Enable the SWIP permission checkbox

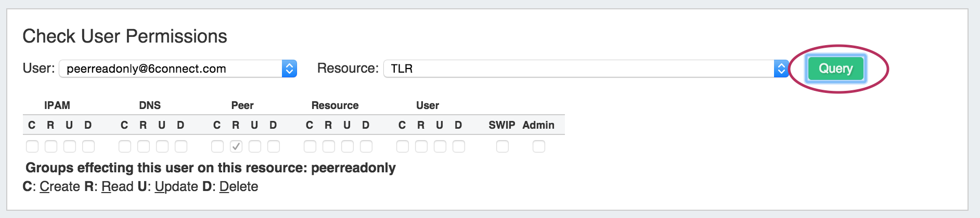coord(502,146)
